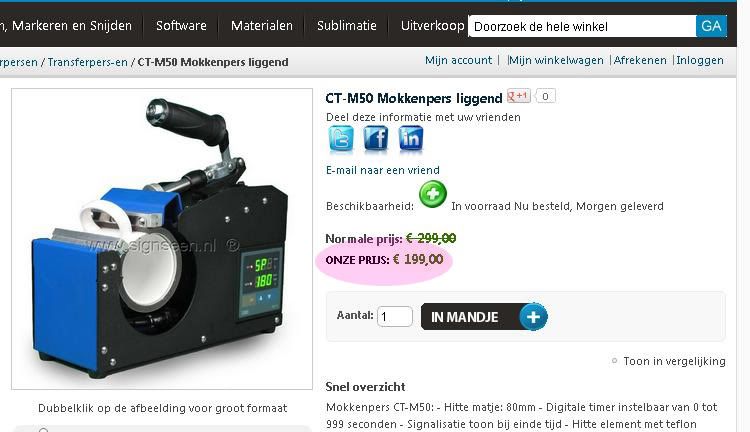Screen dimensions: 750x432
Task: Open Mijn winkelwagen link
Action: [x=556, y=60]
